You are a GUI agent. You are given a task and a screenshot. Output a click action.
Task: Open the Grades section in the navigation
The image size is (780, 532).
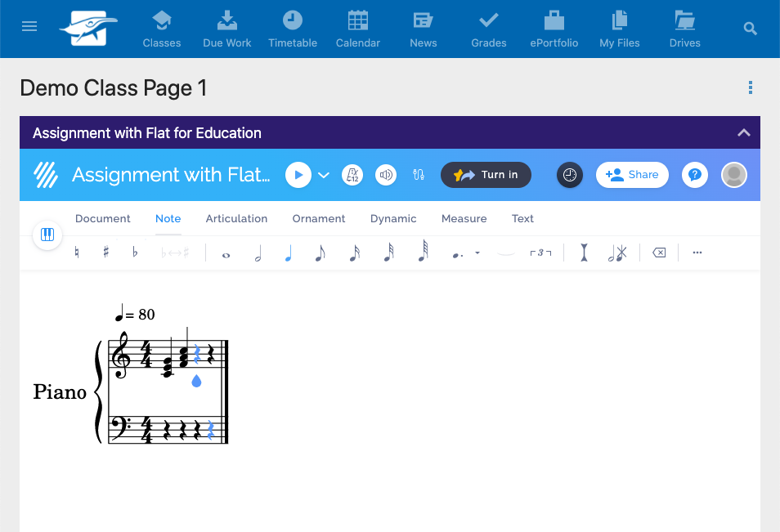pos(488,29)
